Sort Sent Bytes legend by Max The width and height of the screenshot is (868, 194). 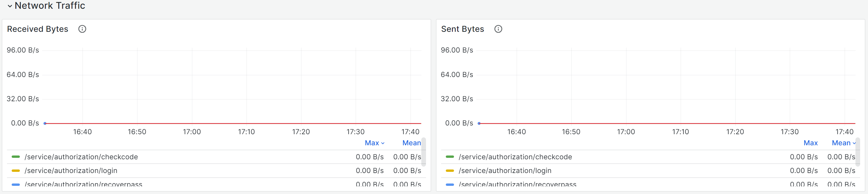[811, 143]
